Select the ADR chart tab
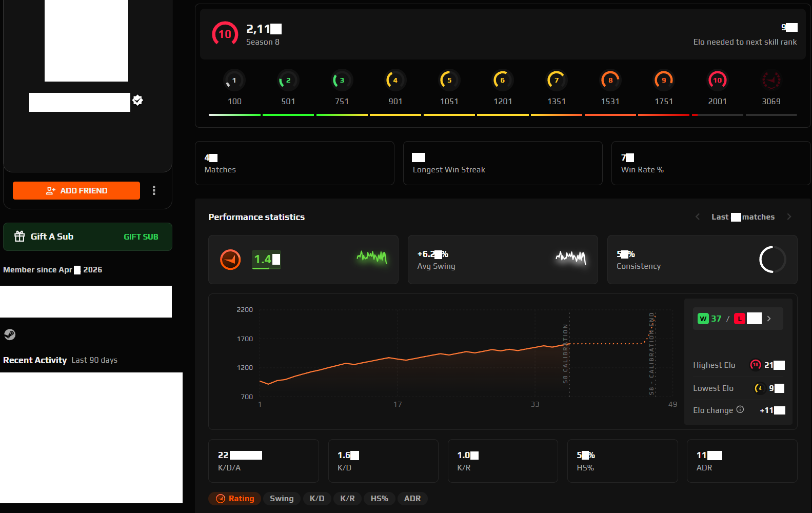This screenshot has width=812, height=513. coord(412,499)
